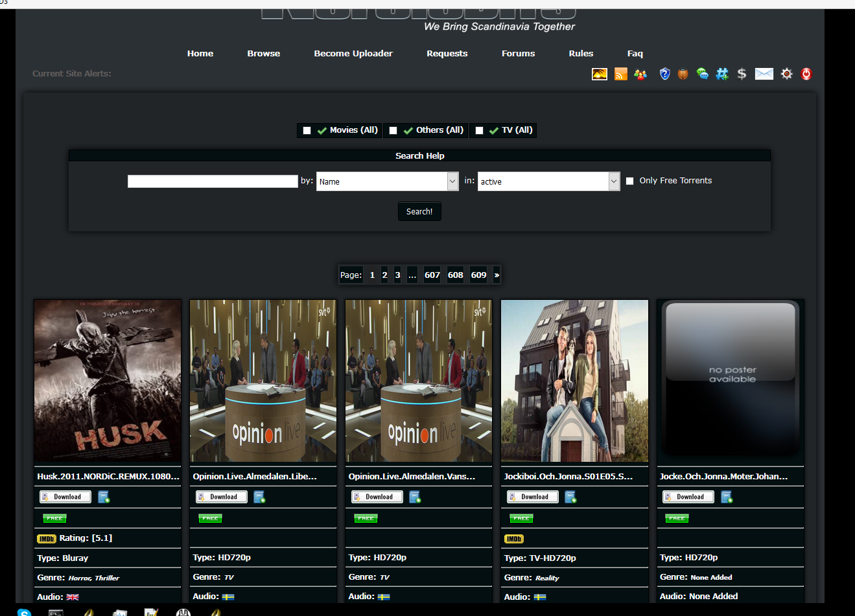
Task: Open the users group icon
Action: [640, 74]
